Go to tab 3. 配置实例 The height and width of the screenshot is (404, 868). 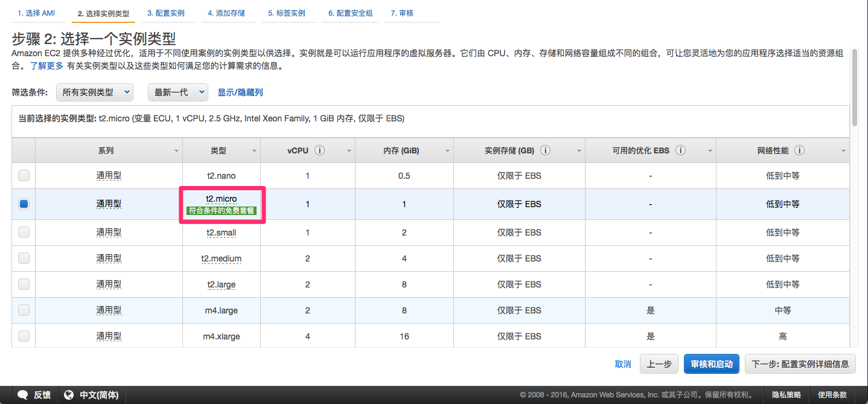pyautogui.click(x=166, y=13)
